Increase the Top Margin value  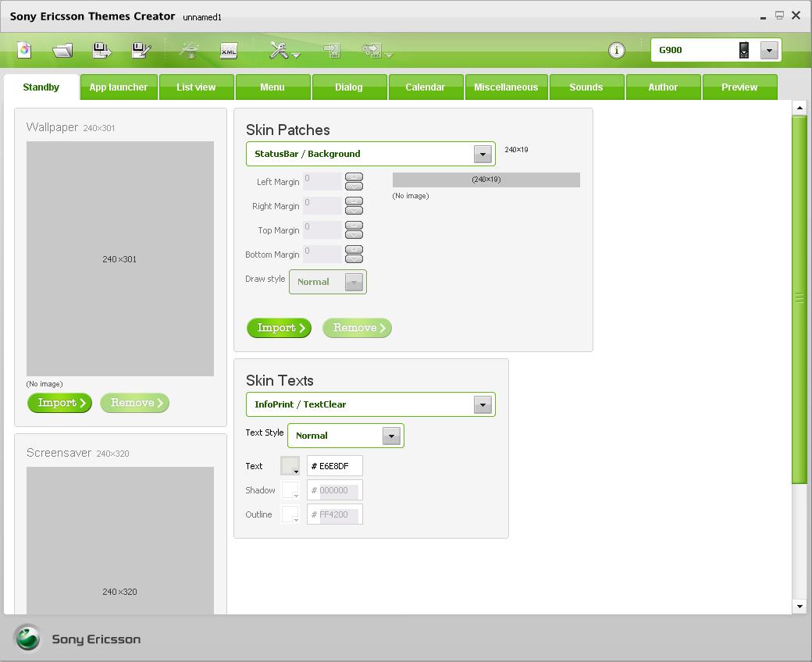pyautogui.click(x=354, y=225)
